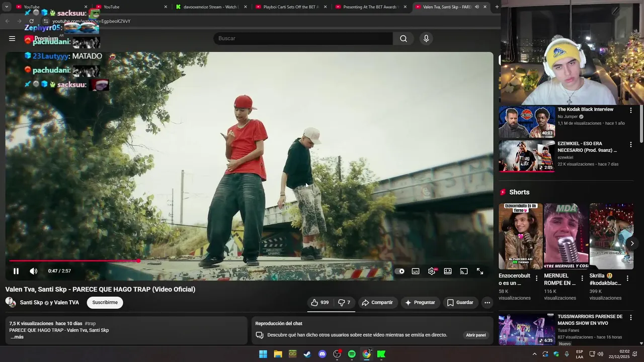Mute the Valen Tva tab audio icon
Viewport: 644px width, 362px height.
pos(476,7)
